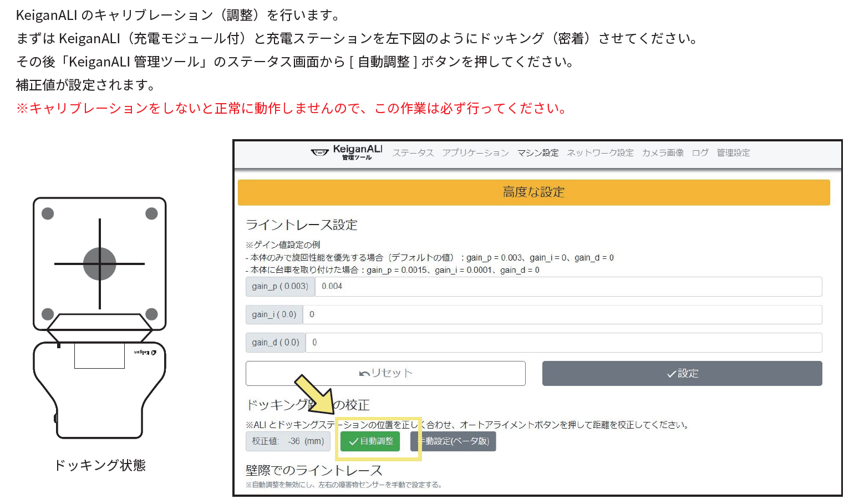Open the ログ page
The width and height of the screenshot is (854, 504).
click(x=700, y=153)
